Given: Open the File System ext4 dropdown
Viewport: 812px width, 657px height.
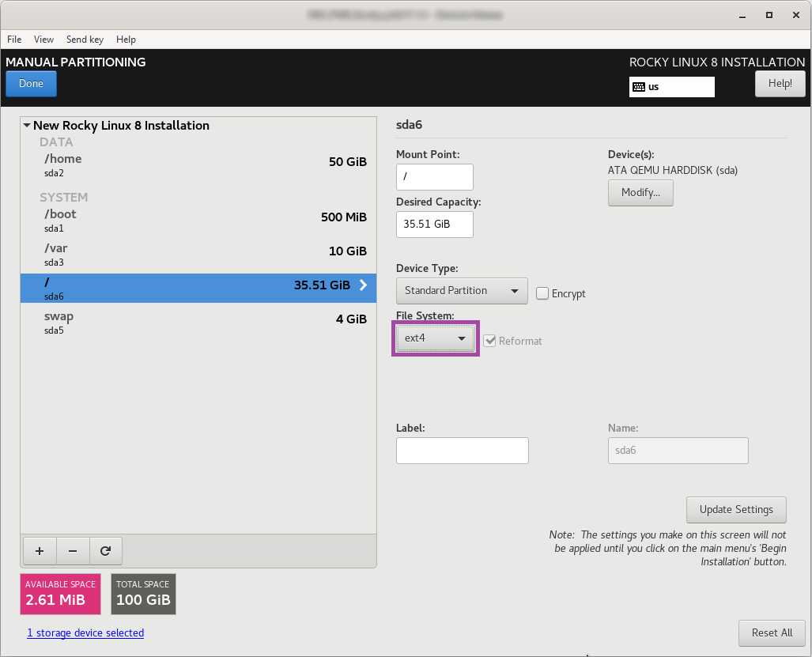Looking at the screenshot, I should [x=435, y=338].
